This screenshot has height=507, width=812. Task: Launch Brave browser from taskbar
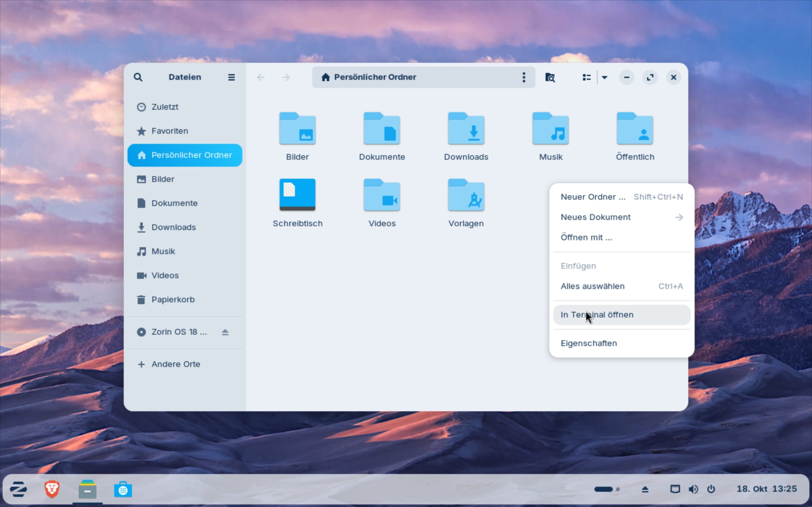coord(52,489)
